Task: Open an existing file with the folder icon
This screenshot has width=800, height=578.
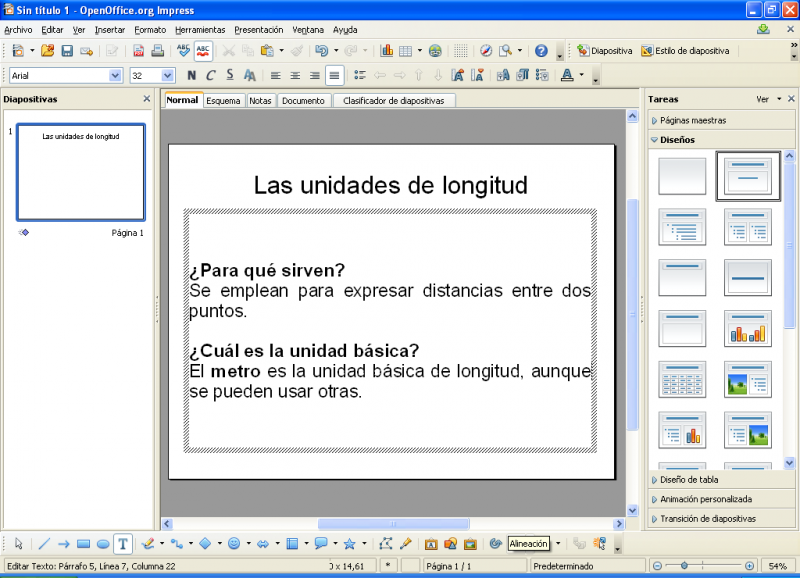Action: click(47, 51)
